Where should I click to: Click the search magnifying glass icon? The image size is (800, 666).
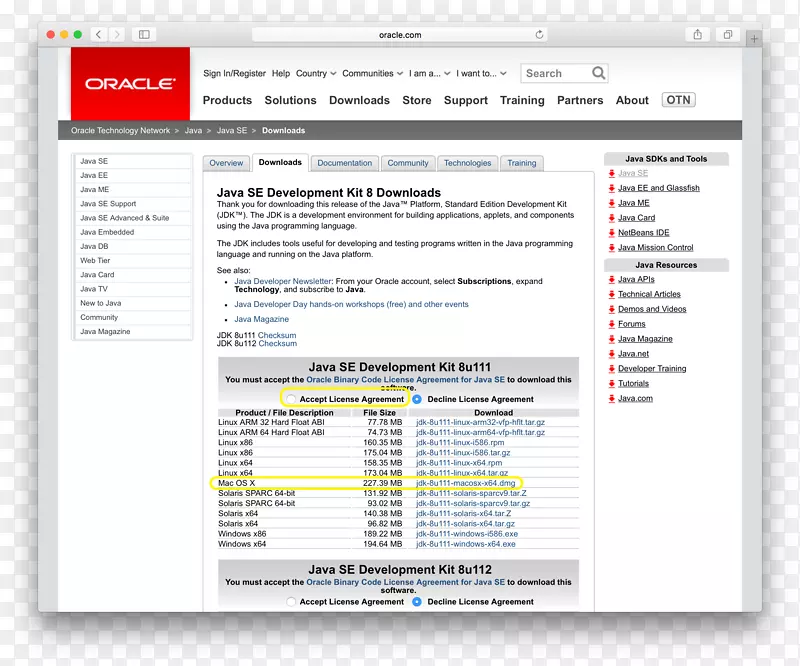coord(598,73)
